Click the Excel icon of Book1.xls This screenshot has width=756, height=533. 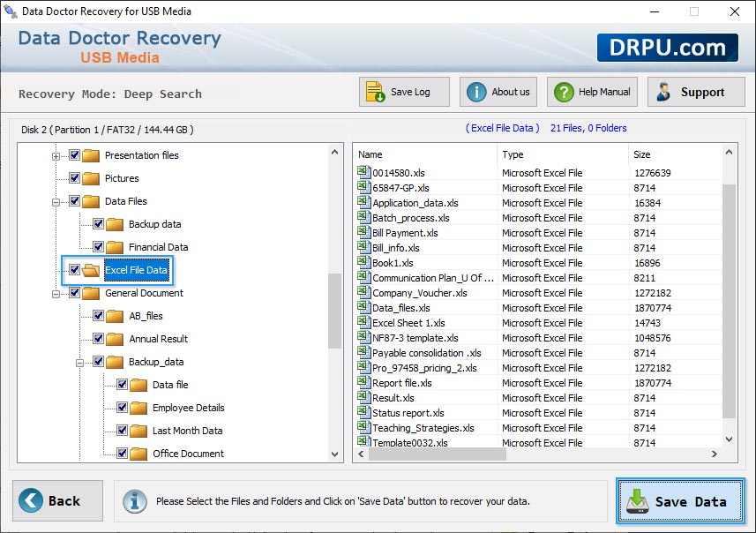(x=363, y=262)
